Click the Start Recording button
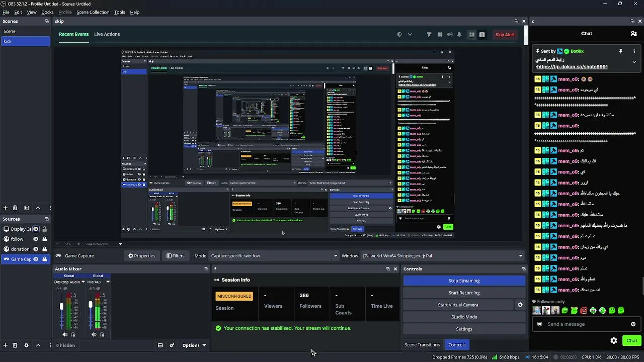The image size is (644, 362). pos(464,293)
